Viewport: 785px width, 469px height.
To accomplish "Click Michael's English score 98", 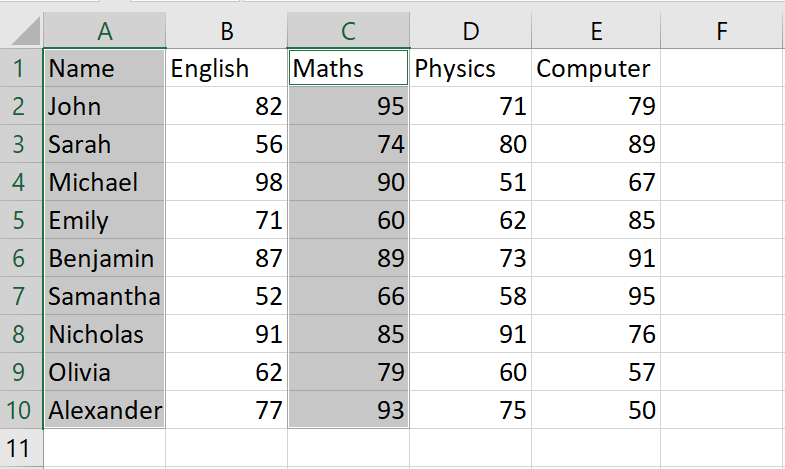I will tap(226, 182).
